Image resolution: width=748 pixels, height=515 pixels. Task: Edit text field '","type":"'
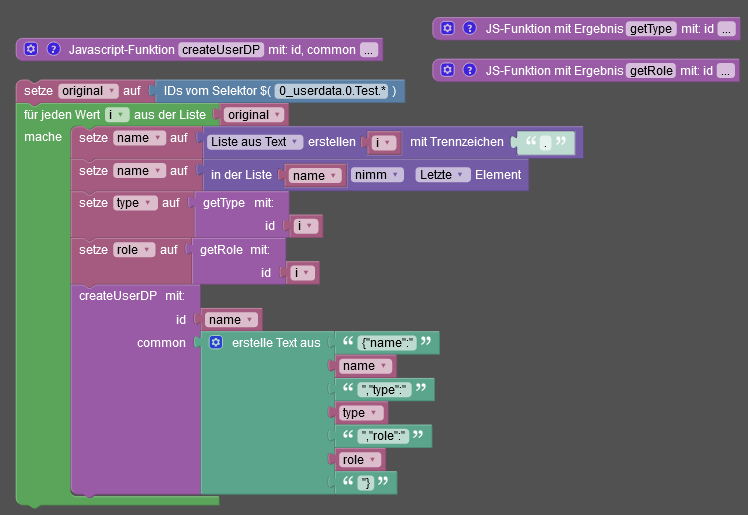point(384,390)
